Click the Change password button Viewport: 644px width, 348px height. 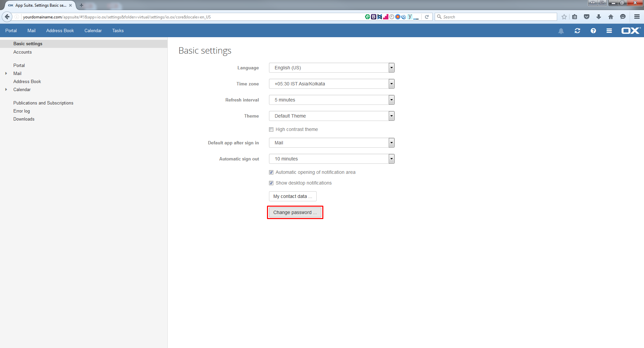click(295, 212)
